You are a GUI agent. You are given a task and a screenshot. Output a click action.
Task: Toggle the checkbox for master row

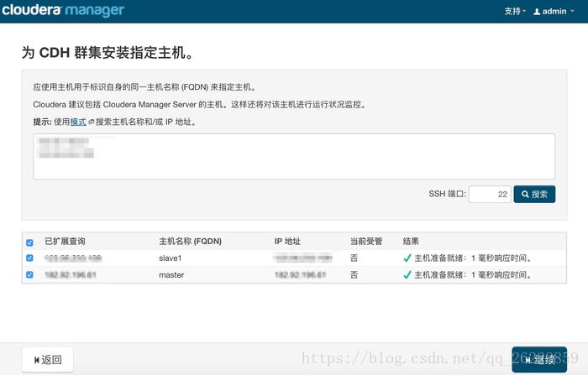coord(29,275)
